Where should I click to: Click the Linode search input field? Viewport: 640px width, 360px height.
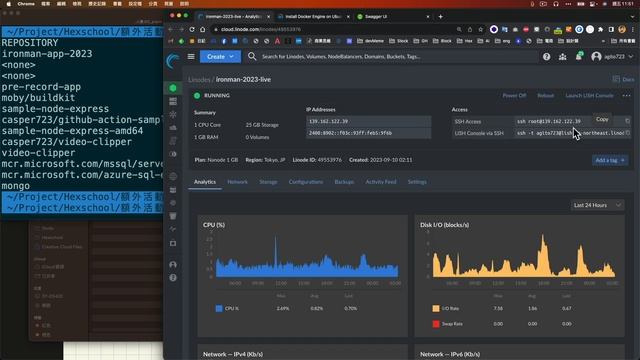pyautogui.click(x=398, y=57)
